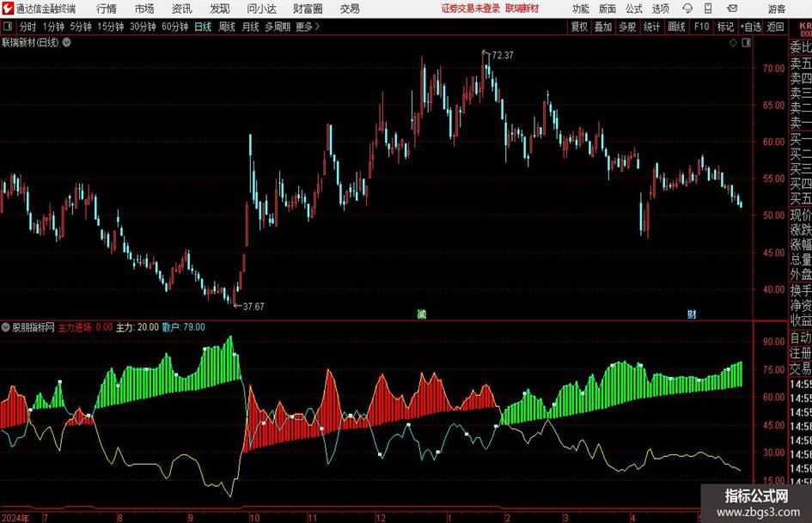Click the 叠加 overlay button
This screenshot has width=812, height=523.
pos(603,27)
